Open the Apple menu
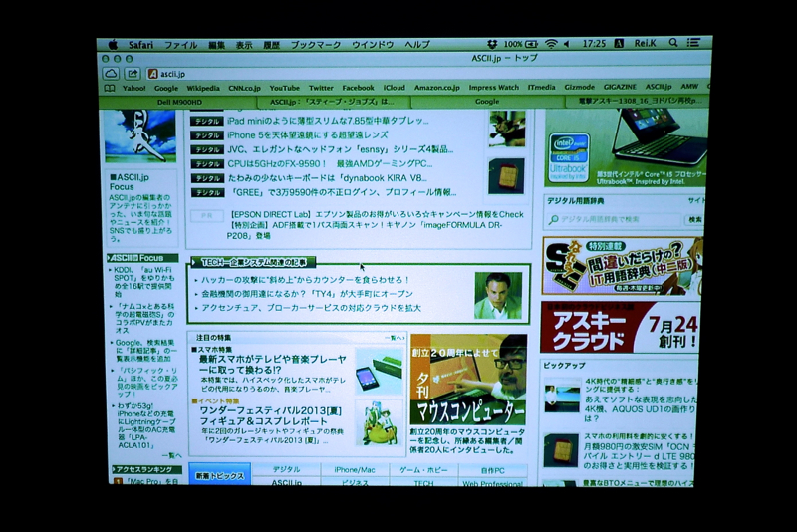The image size is (797, 532). pyautogui.click(x=113, y=44)
